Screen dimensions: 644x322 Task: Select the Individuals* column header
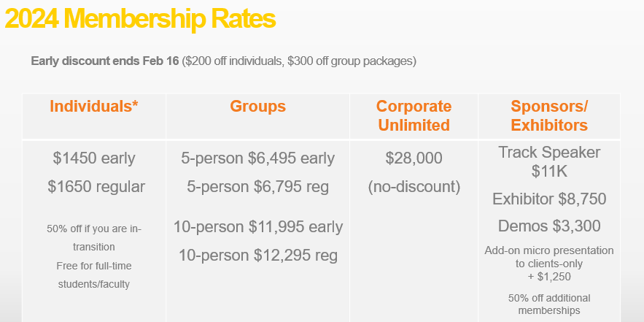[94, 107]
